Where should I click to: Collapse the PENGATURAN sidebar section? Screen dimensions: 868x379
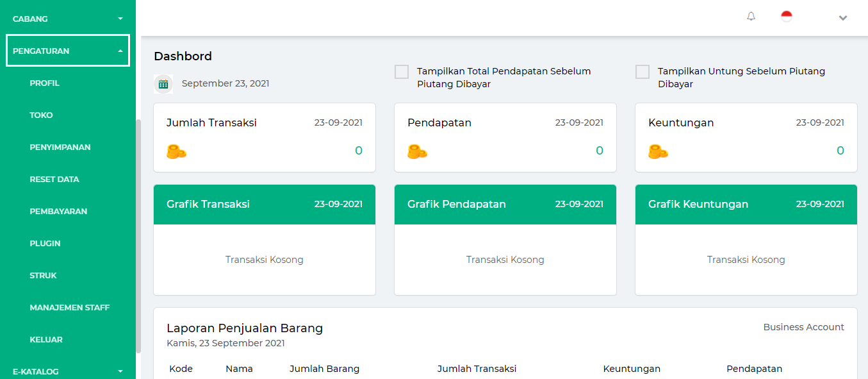click(68, 51)
